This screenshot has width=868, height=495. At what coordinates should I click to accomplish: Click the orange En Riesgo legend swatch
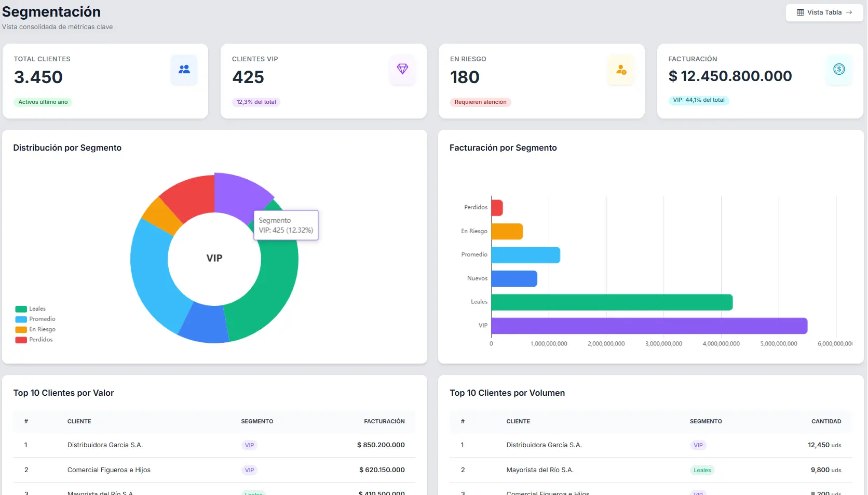pos(21,330)
